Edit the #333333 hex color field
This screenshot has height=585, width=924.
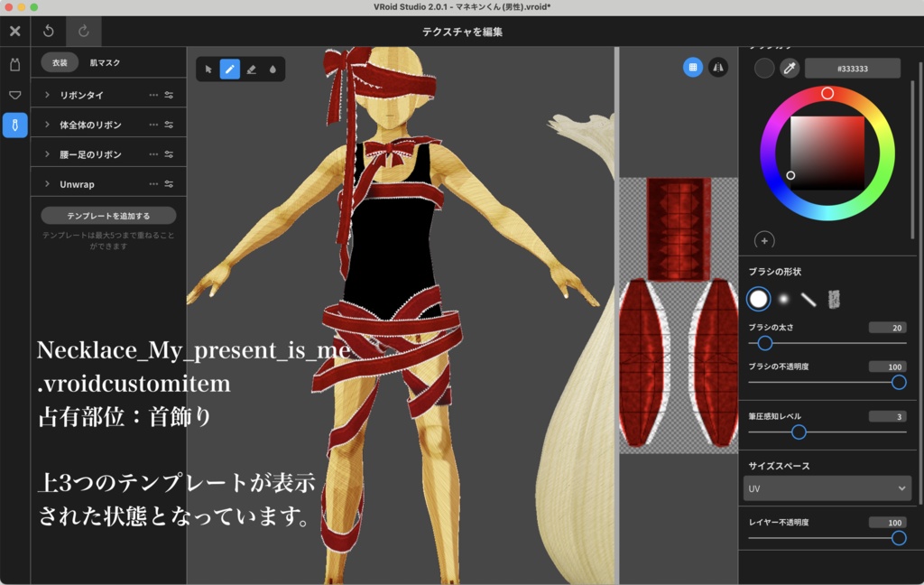tap(852, 68)
